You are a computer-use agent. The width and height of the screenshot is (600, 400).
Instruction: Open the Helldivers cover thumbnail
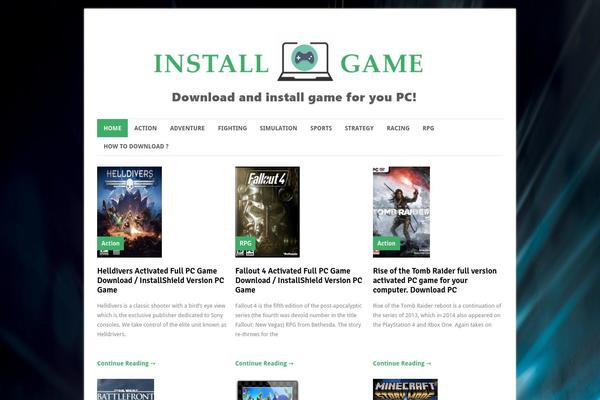129,212
